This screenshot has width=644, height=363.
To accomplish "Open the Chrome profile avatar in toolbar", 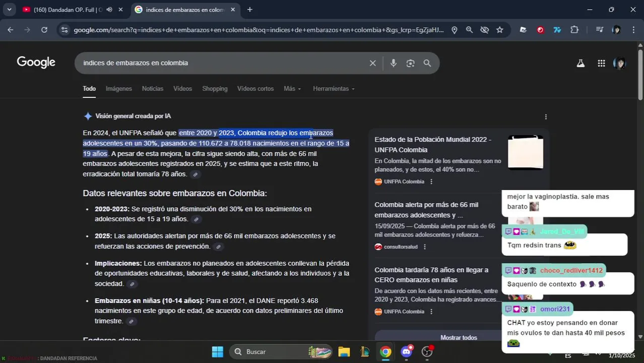I will click(616, 30).
